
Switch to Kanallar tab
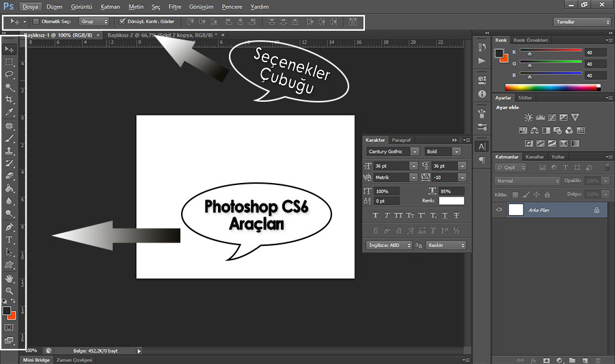(x=534, y=156)
